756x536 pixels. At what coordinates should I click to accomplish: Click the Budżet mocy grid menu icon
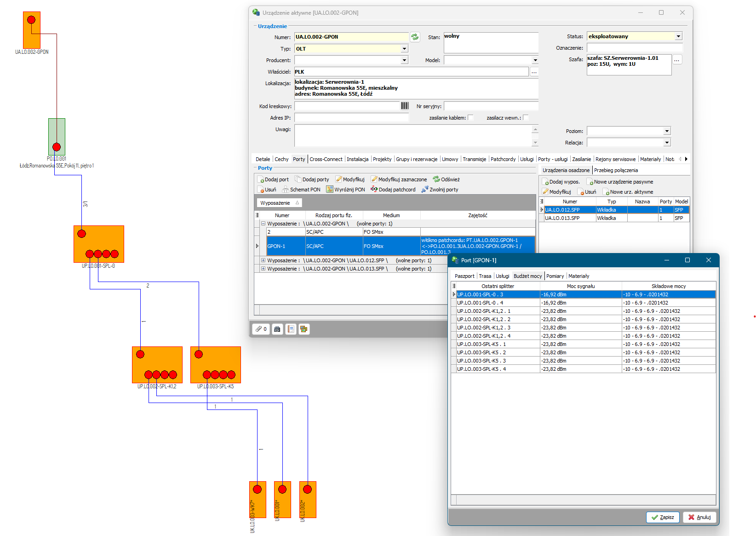454,286
